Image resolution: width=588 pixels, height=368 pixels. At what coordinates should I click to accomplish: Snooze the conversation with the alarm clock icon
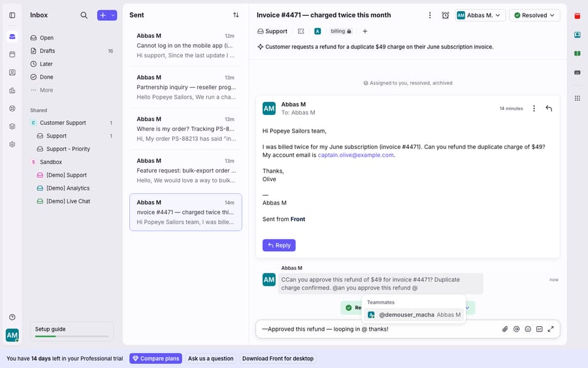pos(445,16)
